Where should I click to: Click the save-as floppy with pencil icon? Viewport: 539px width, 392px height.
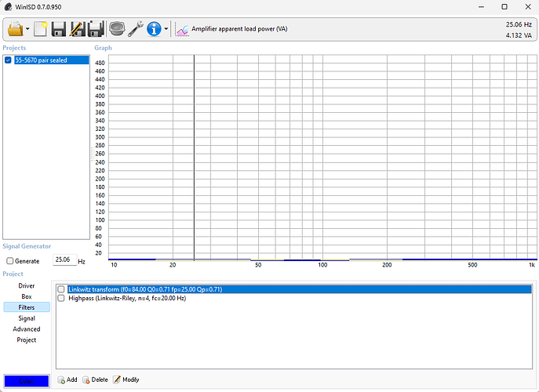click(78, 29)
